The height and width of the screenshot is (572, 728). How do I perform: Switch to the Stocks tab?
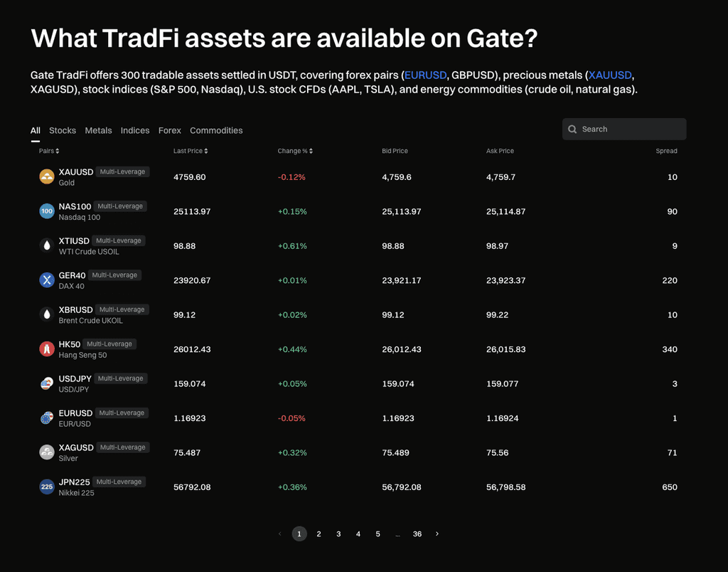tap(63, 130)
